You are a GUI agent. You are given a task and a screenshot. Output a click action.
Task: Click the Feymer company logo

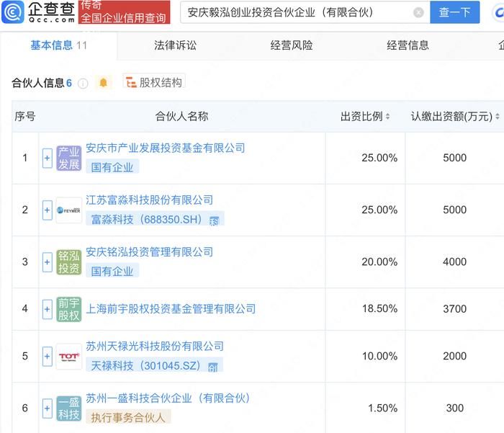pos(69,210)
